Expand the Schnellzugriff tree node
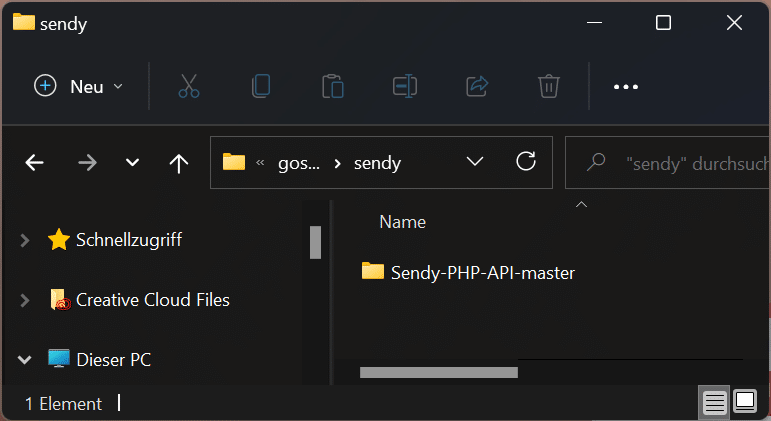The height and width of the screenshot is (421, 771). tap(25, 241)
